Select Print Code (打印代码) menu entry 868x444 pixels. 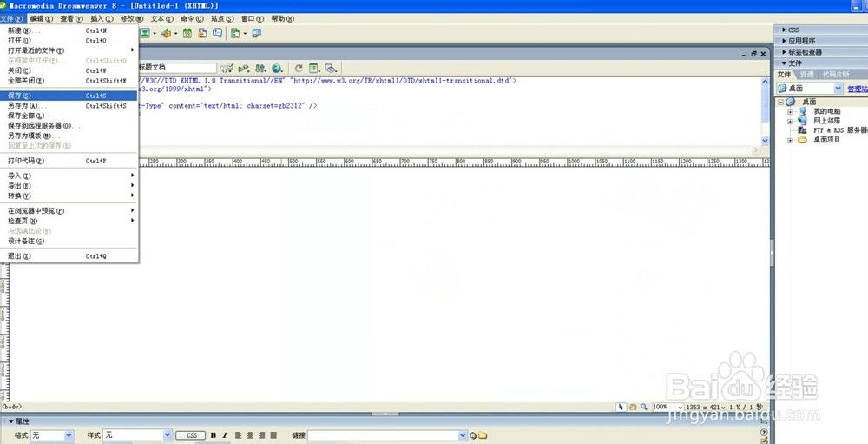69,161
